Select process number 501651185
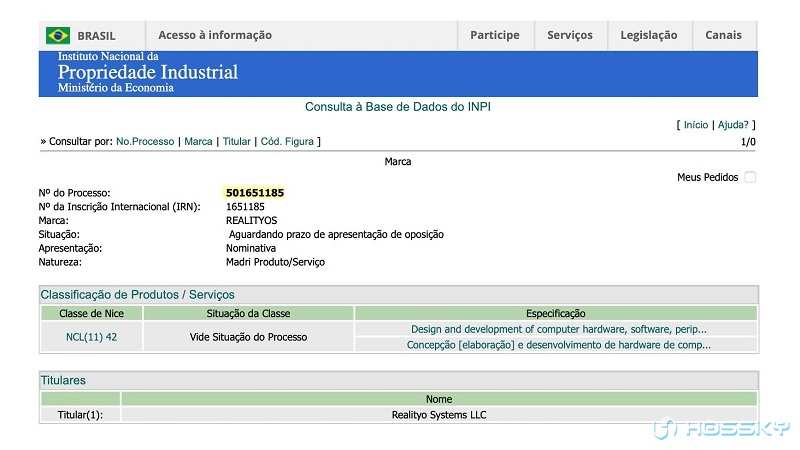This screenshot has width=800, height=450. (x=255, y=193)
